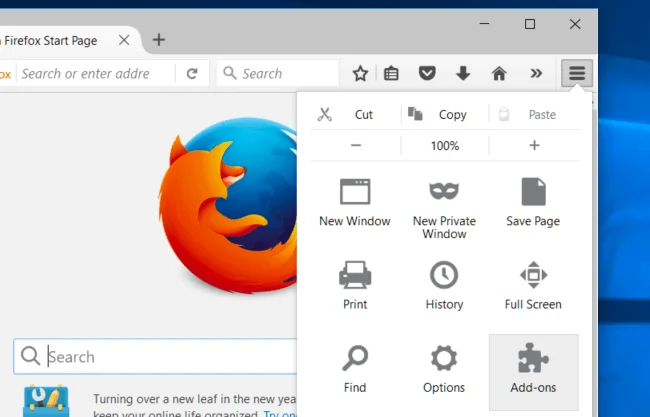Click the Find magnifier icon
Screen dimensions: 650x417
click(x=355, y=359)
